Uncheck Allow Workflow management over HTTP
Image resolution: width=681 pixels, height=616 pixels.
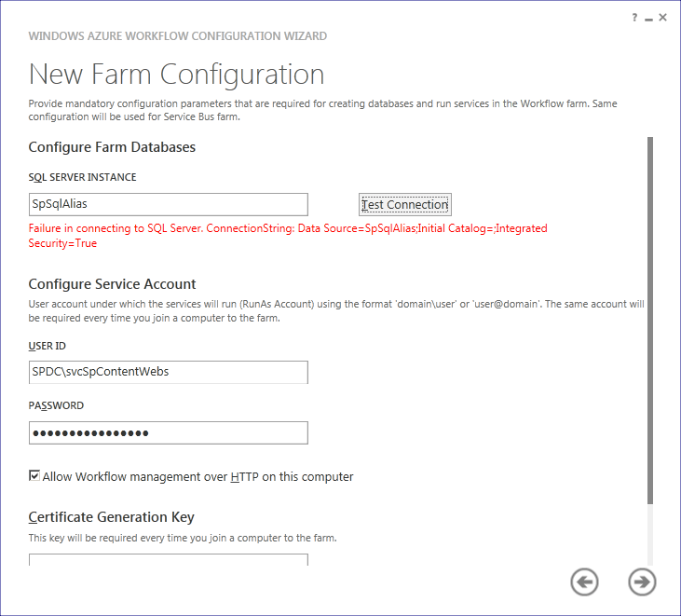[x=34, y=475]
